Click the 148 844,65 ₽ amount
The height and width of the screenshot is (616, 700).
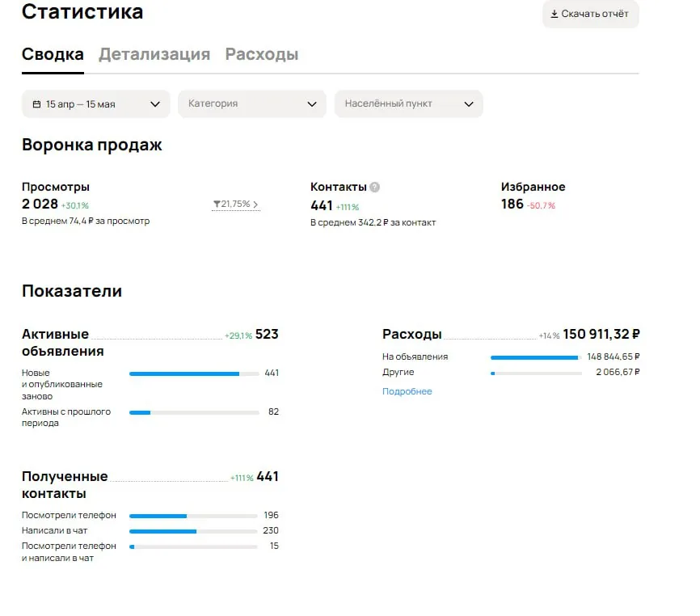(614, 357)
